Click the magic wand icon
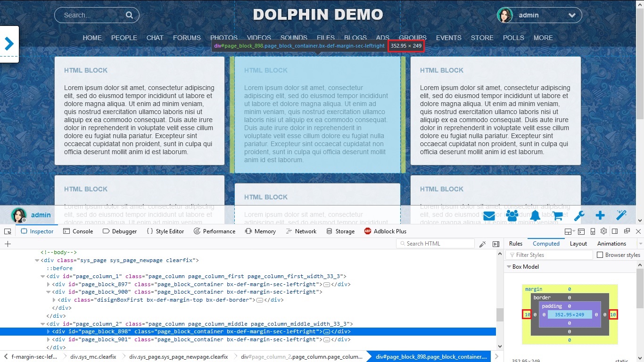 point(621,215)
